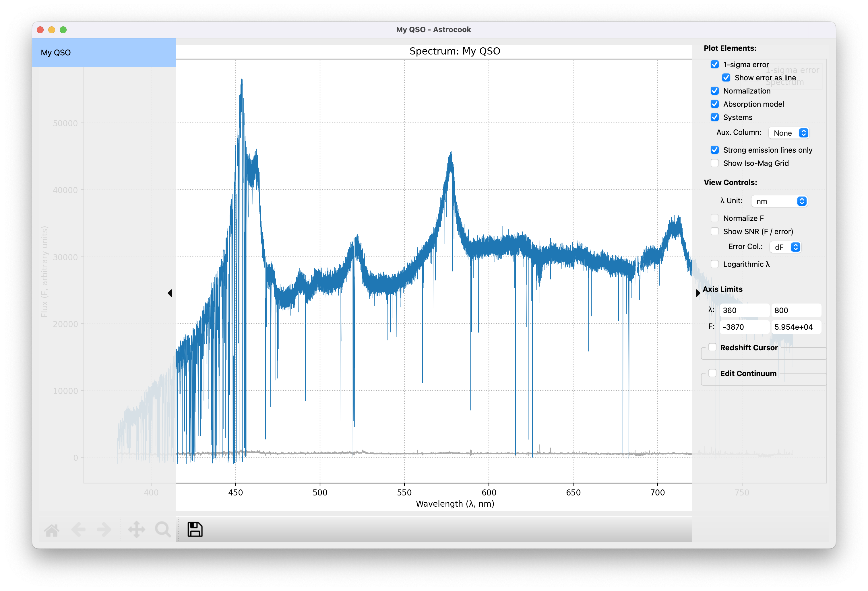Enable the Normalize F checkbox

[714, 218]
